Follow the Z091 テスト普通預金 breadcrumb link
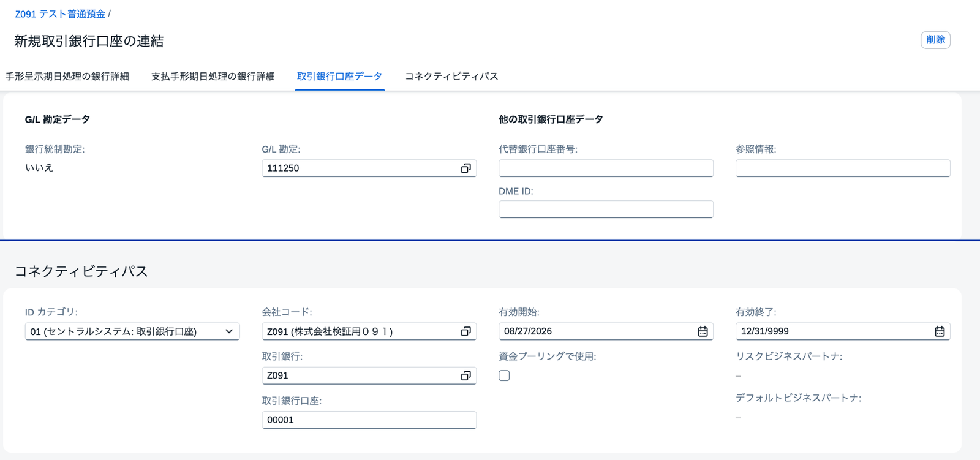Viewport: 980px width, 460px height. tap(60, 14)
